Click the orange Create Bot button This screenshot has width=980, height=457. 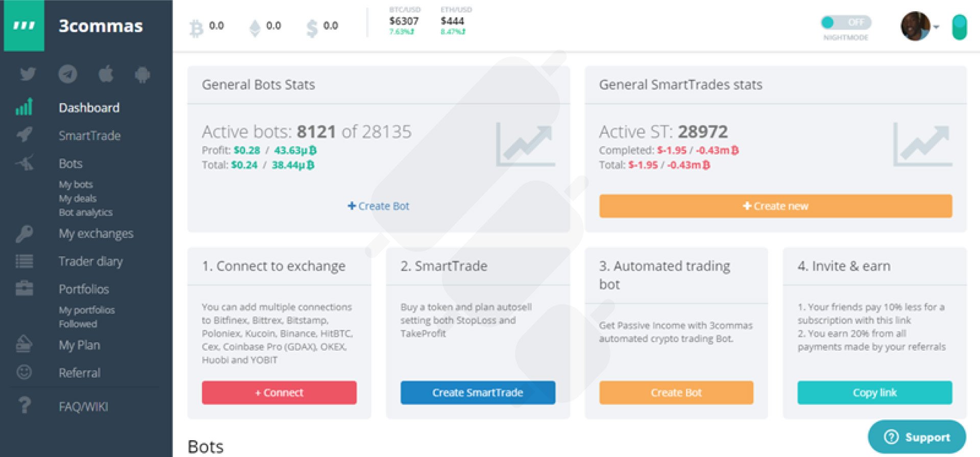[x=676, y=392]
